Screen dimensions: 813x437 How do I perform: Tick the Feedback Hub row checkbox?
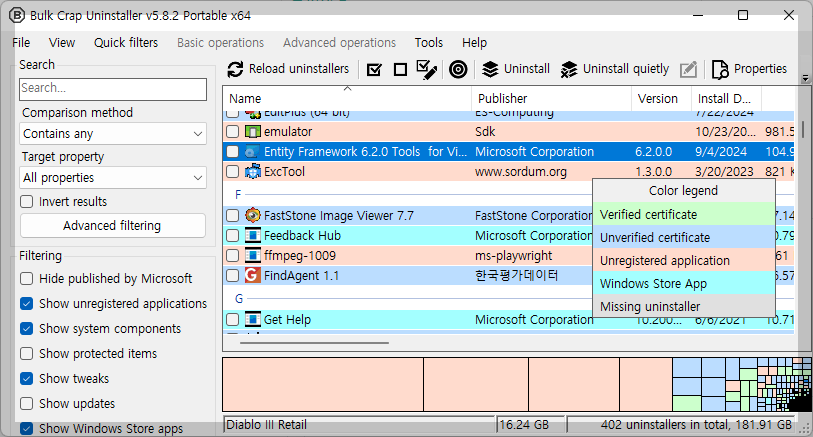point(233,235)
